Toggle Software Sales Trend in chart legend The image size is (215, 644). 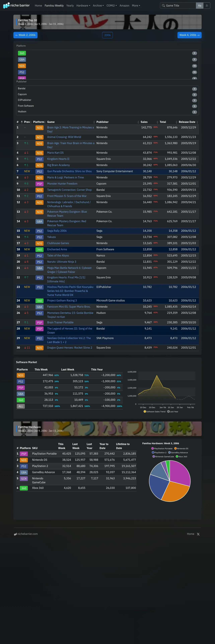[154, 411]
